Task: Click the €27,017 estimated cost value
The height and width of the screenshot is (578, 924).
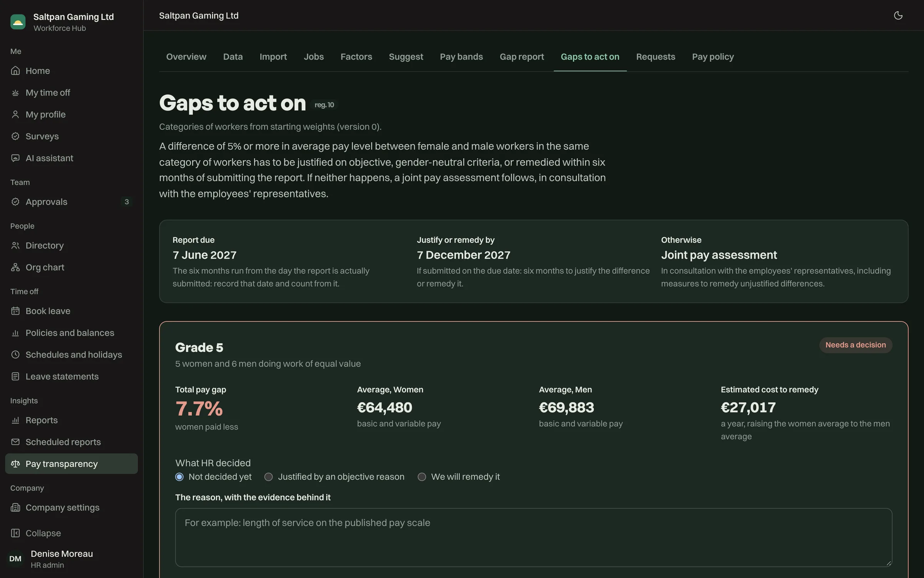Action: pyautogui.click(x=748, y=407)
